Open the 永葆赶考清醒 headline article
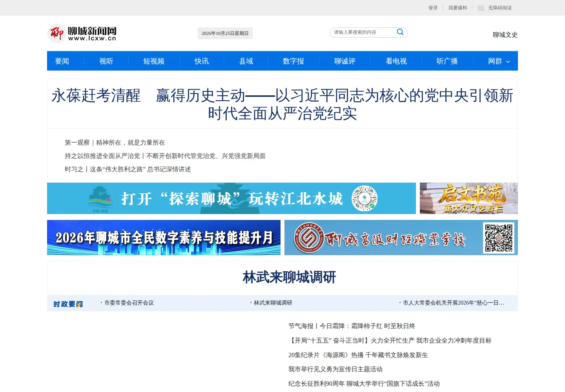Screen dimensions: 565x392 282,104
